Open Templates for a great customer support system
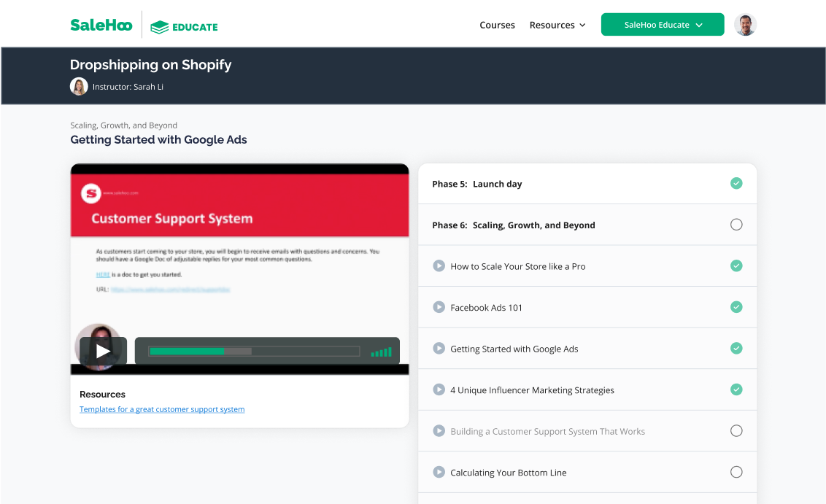The width and height of the screenshot is (826, 504). (x=162, y=409)
